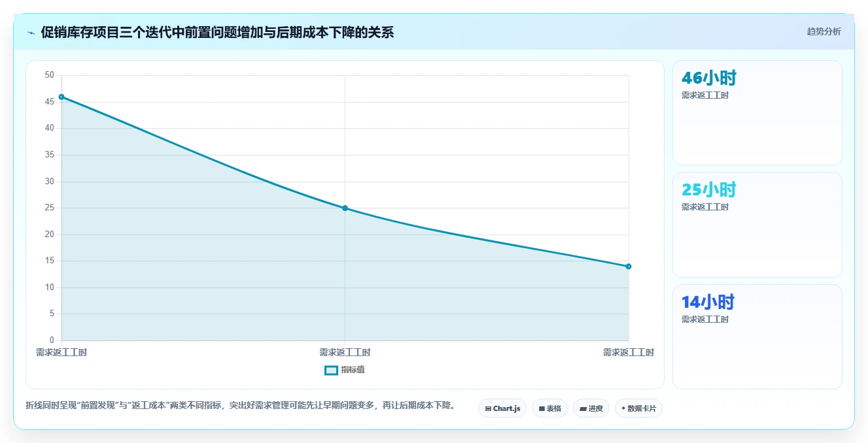This screenshot has height=443, width=868.
Task: Open the 46小时 data card value
Action: [x=709, y=78]
